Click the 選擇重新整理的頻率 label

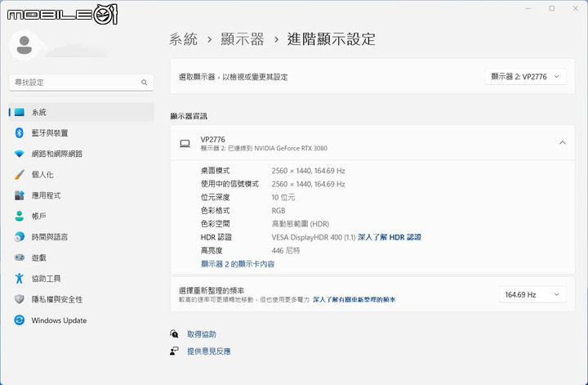click(212, 290)
